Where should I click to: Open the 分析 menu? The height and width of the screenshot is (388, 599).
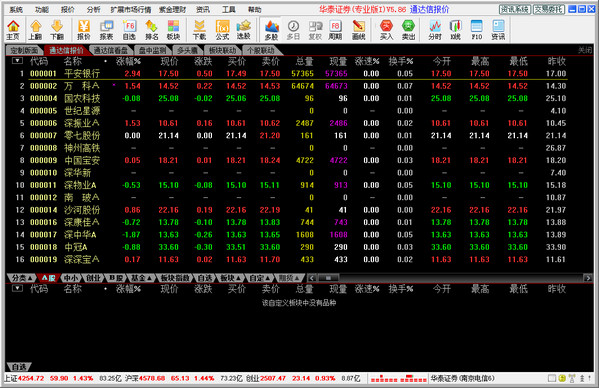93,10
